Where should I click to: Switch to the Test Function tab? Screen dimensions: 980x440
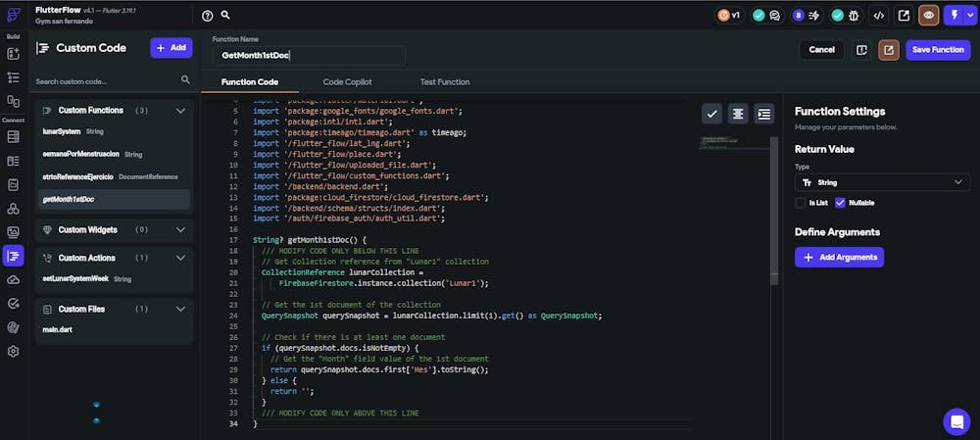[445, 82]
